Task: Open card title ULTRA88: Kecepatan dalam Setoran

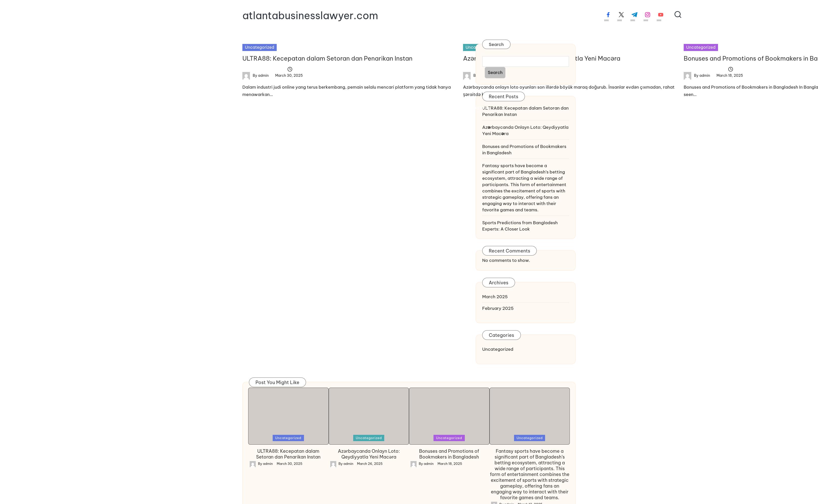Action: click(x=288, y=454)
